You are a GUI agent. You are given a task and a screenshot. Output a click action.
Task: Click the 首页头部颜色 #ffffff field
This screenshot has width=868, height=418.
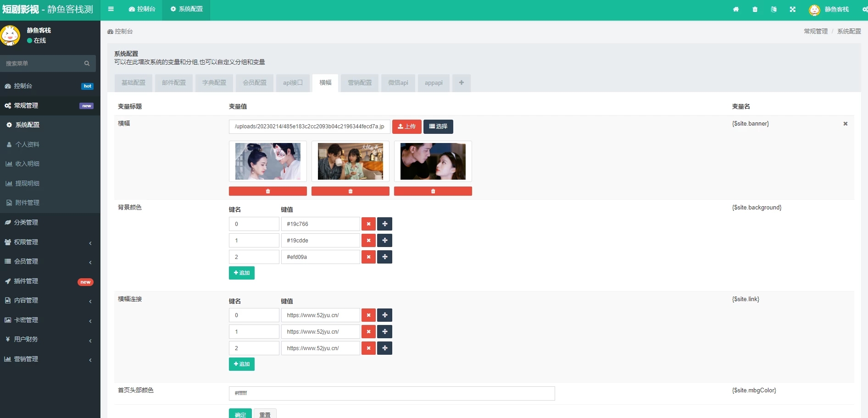(391, 393)
